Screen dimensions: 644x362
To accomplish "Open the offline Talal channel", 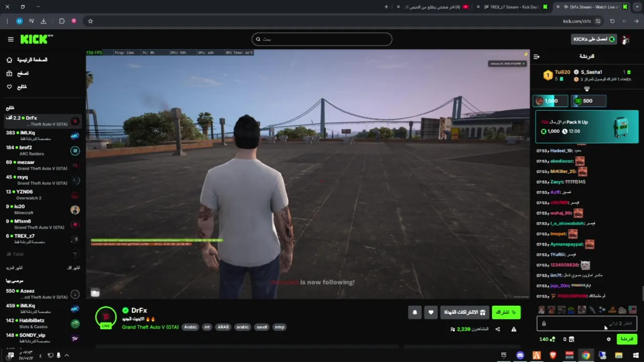I will [x=42, y=254].
